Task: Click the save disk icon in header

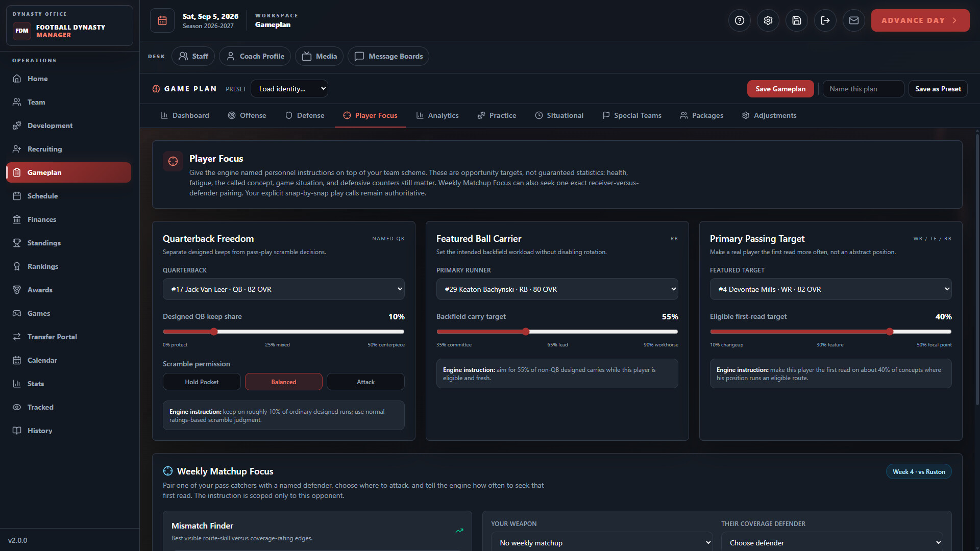Action: tap(797, 20)
